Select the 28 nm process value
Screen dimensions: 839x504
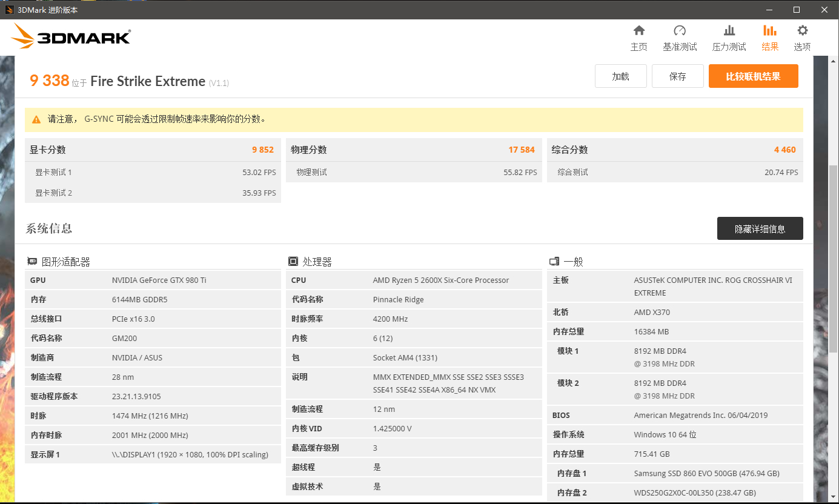point(123,377)
